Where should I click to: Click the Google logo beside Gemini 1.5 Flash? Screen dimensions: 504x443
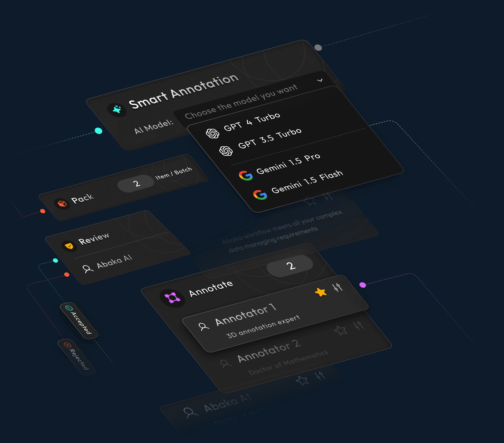[260, 195]
